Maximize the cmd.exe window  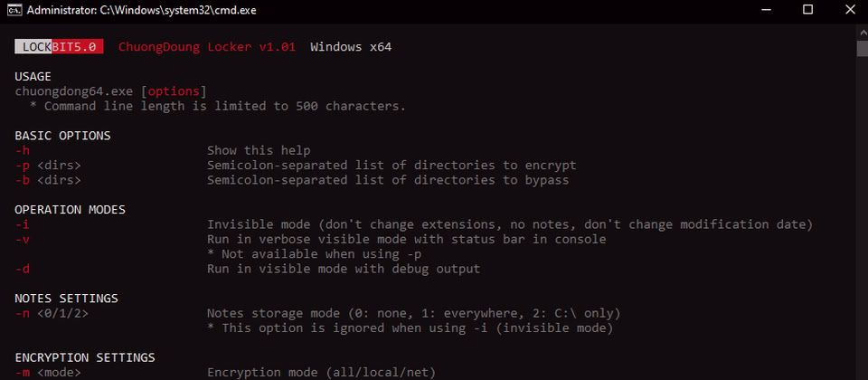coord(807,11)
